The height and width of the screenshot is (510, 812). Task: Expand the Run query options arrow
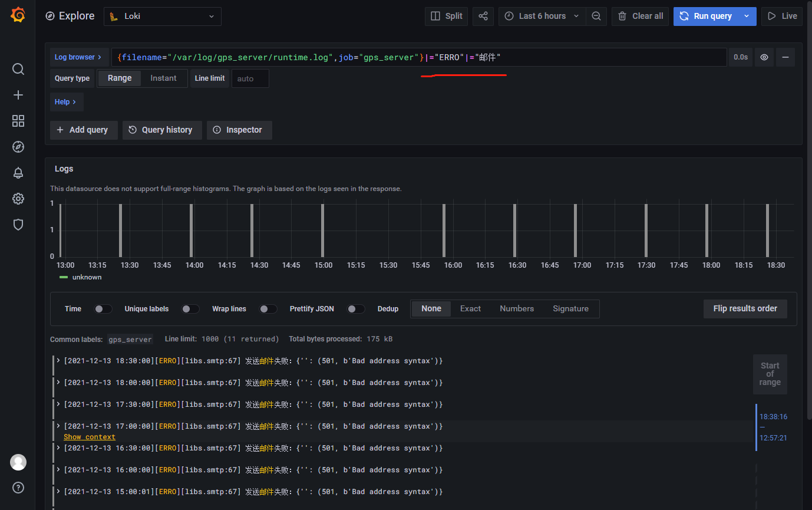point(747,16)
